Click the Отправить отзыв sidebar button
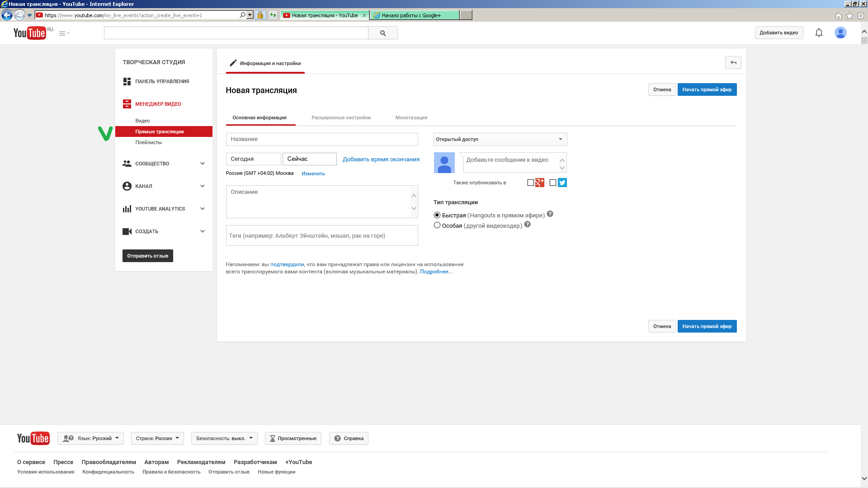868x488 pixels. pyautogui.click(x=147, y=256)
